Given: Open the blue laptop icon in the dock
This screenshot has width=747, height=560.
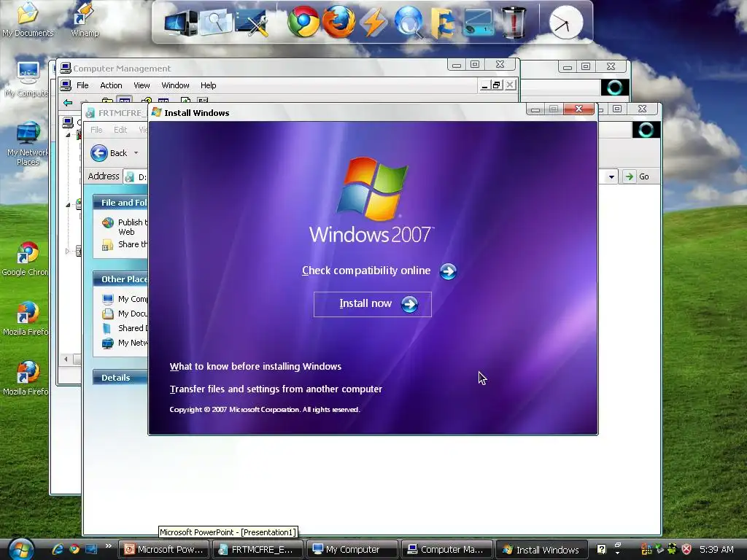Looking at the screenshot, I should point(478,23).
